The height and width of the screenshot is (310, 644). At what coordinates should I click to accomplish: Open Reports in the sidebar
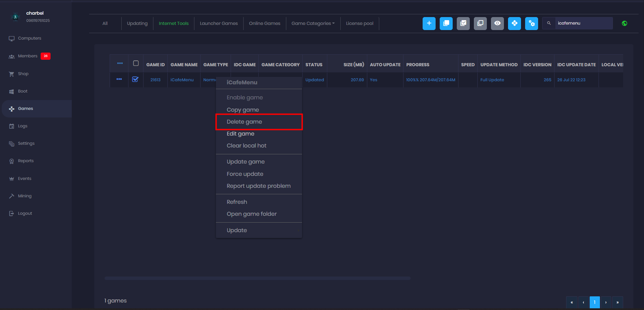[x=26, y=161]
